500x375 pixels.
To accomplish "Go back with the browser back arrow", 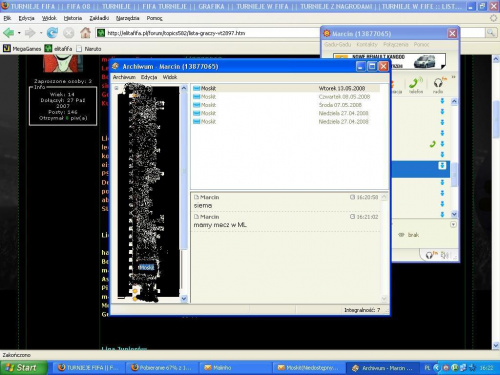I will pos(9,33).
